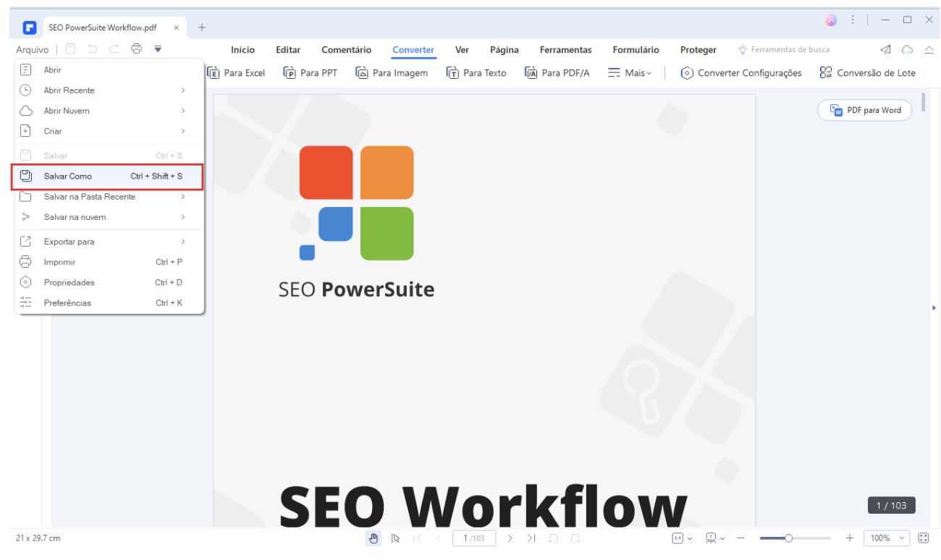941x560 pixels.
Task: Switch to the Início tab
Action: point(242,50)
